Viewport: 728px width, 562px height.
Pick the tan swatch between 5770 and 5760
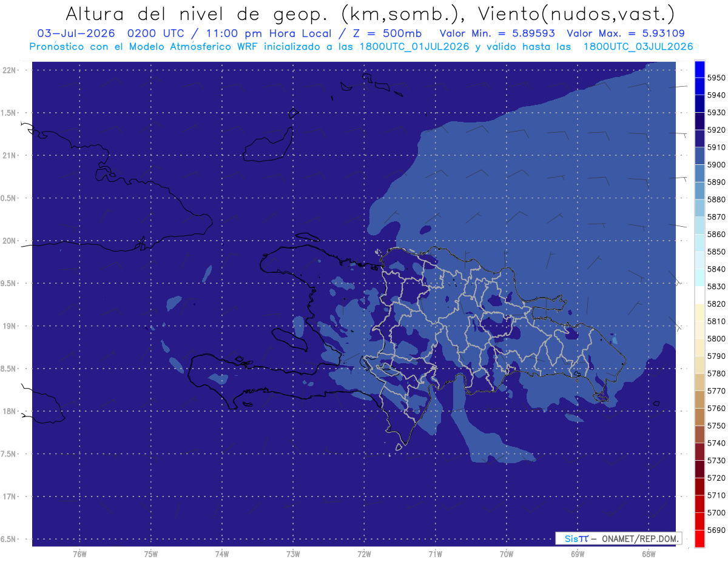[699, 400]
